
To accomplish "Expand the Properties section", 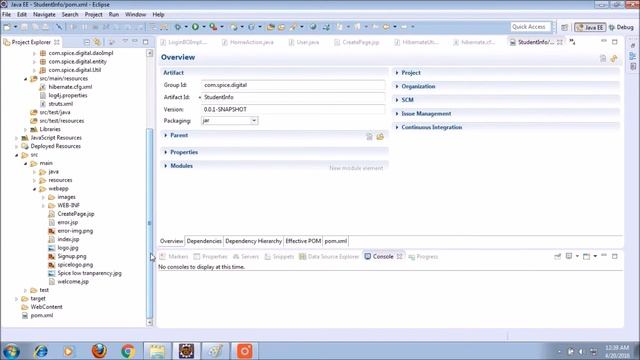I will pyautogui.click(x=166, y=152).
